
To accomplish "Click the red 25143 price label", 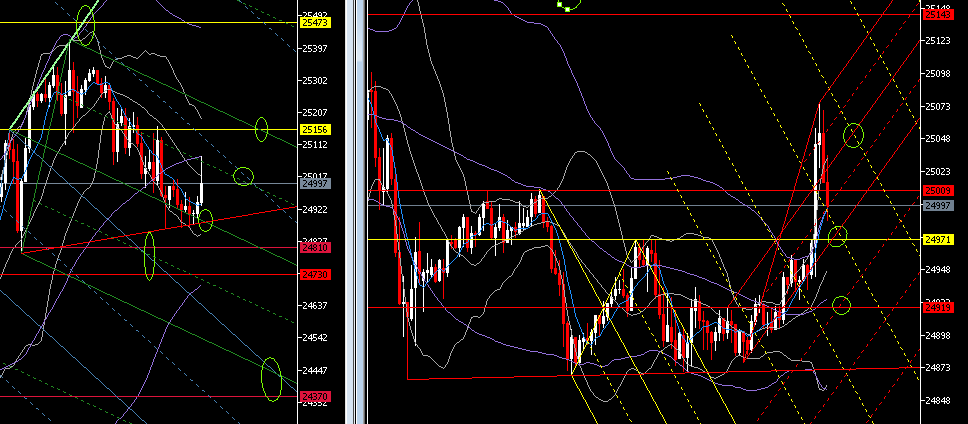I will pos(938,14).
